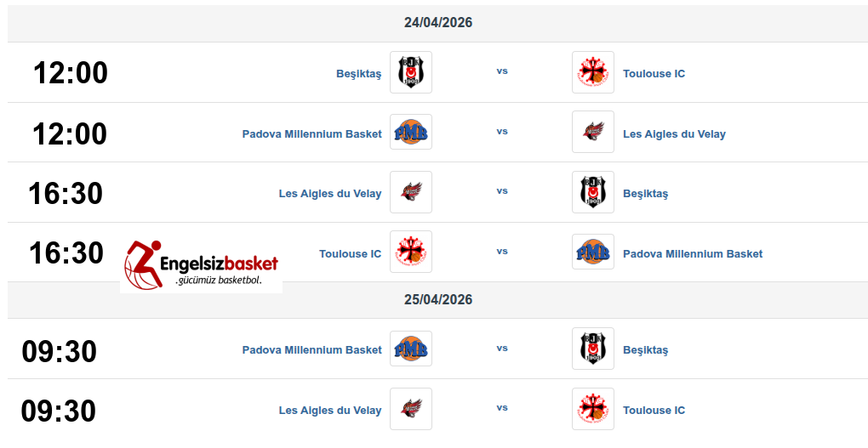Image resolution: width=868 pixels, height=448 pixels.
Task: Select Les Aigles logo in Les Aigles–Toulouse match
Action: 411,409
